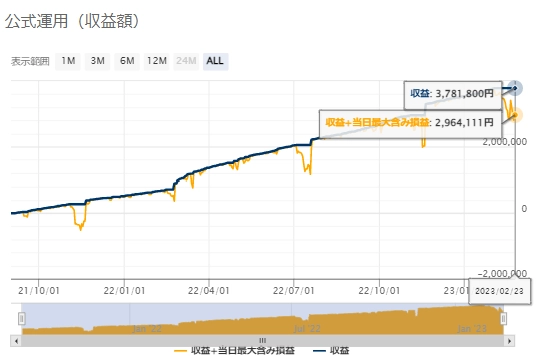Image resolution: width=536 pixels, height=360 pixels.
Task: Click the 収益: 3,781,800円 tooltip
Action: [x=453, y=95]
